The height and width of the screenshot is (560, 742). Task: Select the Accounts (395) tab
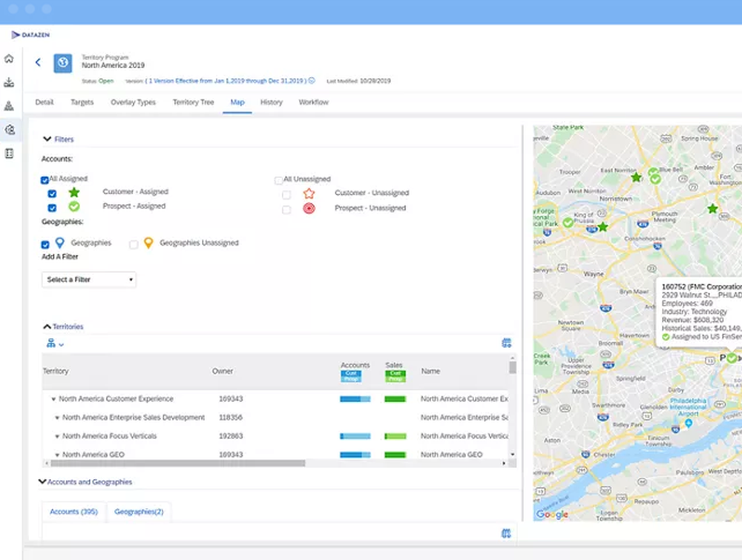[73, 512]
